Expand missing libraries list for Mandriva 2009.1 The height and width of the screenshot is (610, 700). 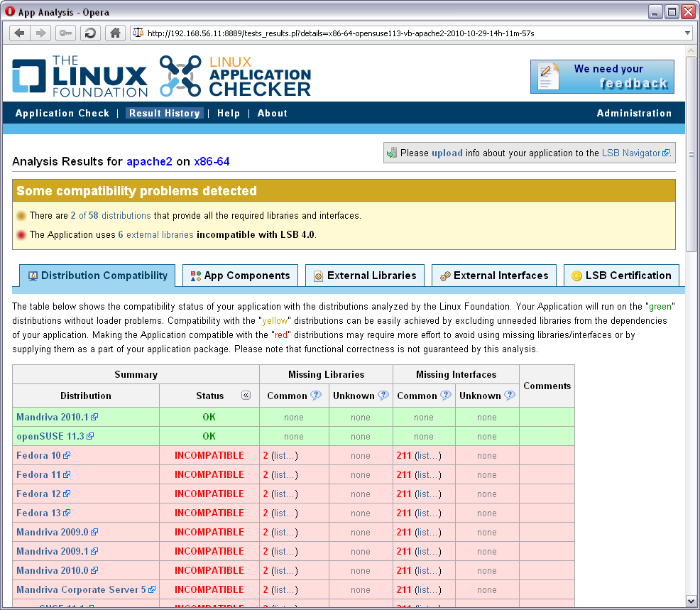[x=285, y=552]
